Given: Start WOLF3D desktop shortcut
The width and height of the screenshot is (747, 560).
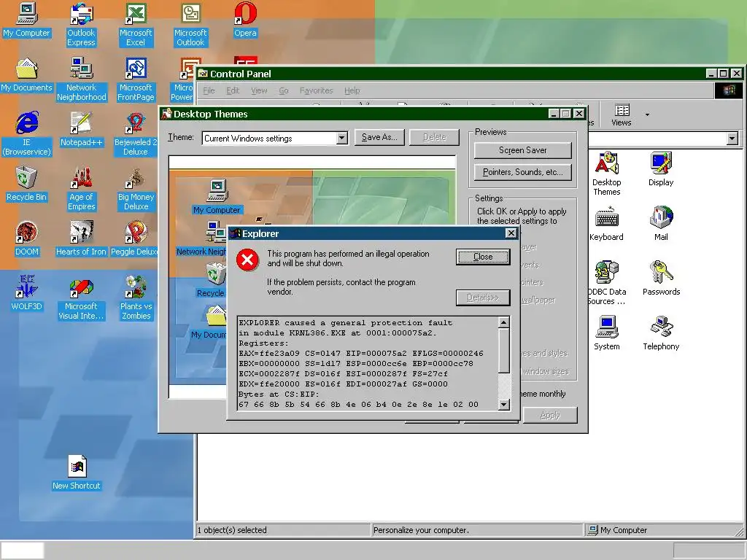Looking at the screenshot, I should pyautogui.click(x=27, y=293).
